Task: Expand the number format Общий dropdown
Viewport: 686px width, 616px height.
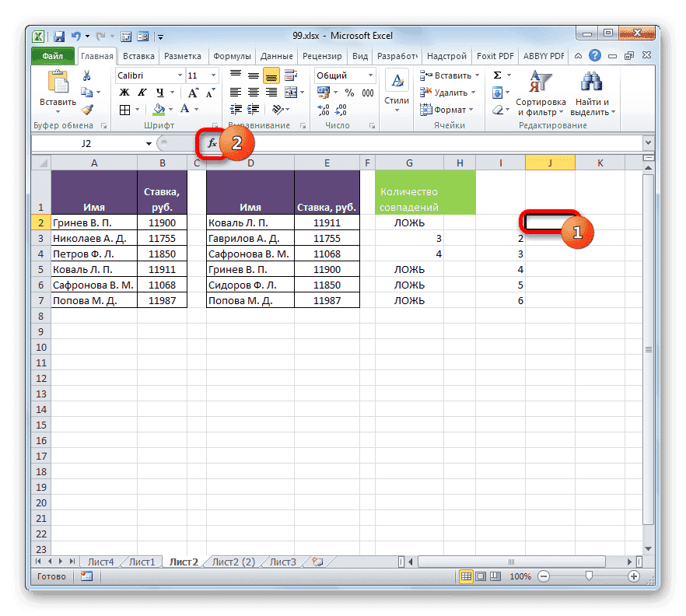Action: click(x=370, y=75)
